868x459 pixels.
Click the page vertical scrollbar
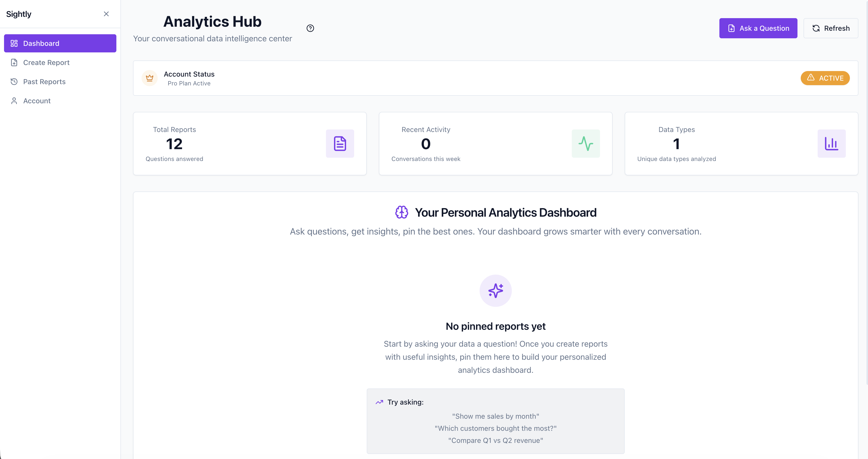coord(866,192)
